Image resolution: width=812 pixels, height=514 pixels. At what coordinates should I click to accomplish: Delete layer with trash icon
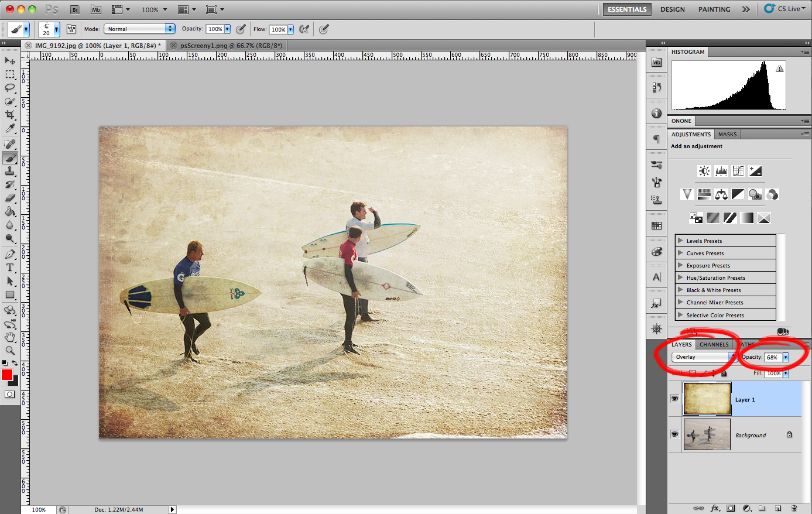click(794, 508)
